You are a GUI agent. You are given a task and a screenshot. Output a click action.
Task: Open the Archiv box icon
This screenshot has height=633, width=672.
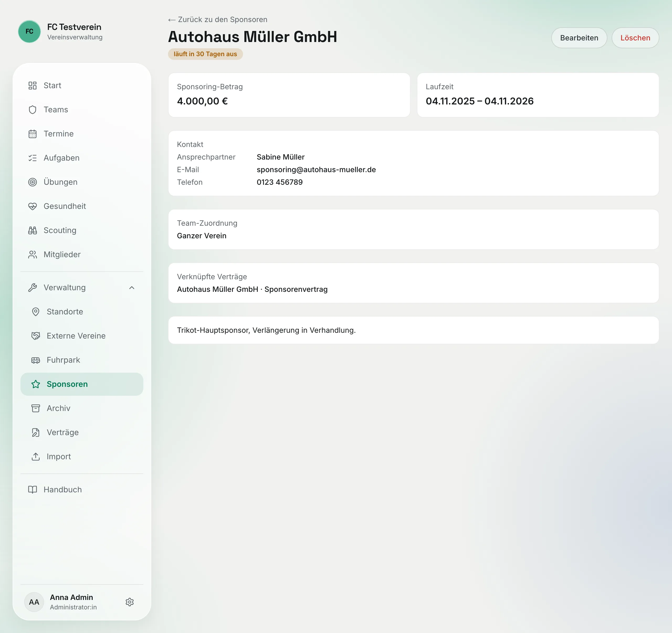(x=35, y=408)
